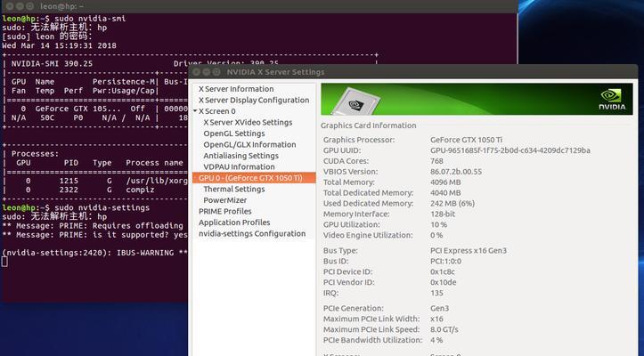The height and width of the screenshot is (356, 644).
Task: Open X Server XVideo Settings
Action: pyautogui.click(x=248, y=122)
